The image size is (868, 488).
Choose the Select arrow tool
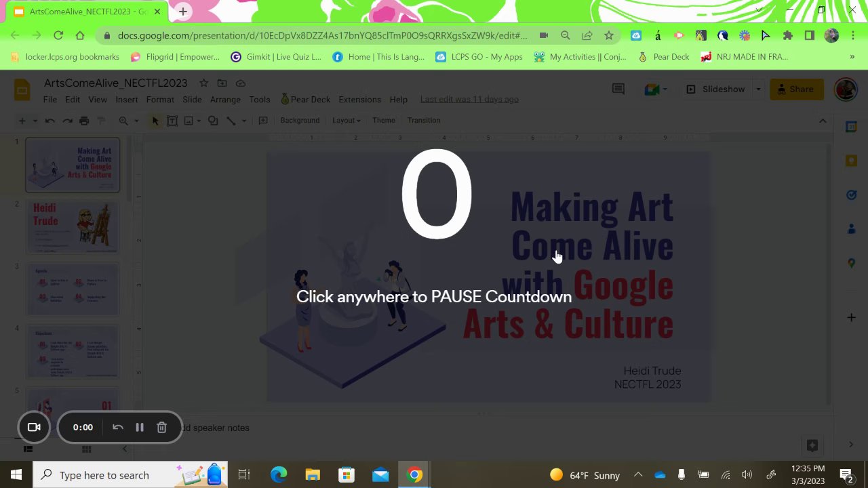tap(155, 121)
